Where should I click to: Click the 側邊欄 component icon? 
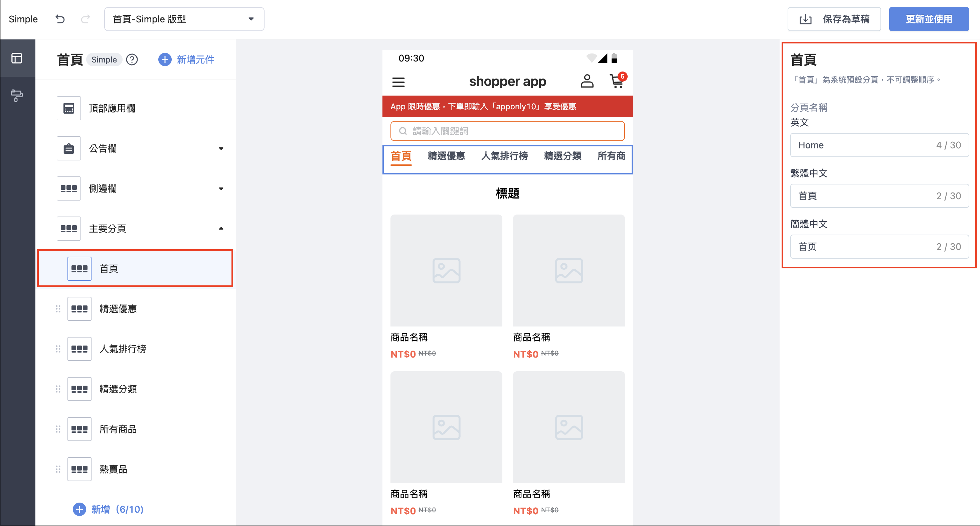68,188
